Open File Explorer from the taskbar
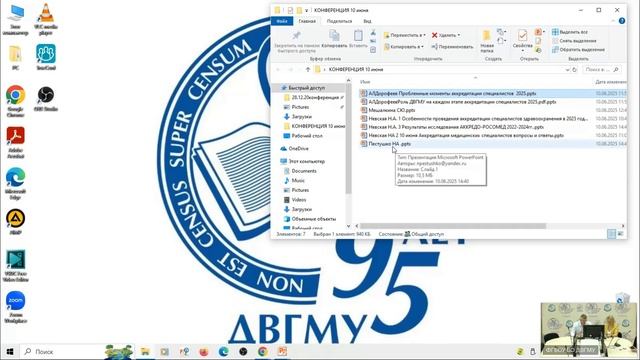Viewport: 640px width, 360px height. coord(145,351)
